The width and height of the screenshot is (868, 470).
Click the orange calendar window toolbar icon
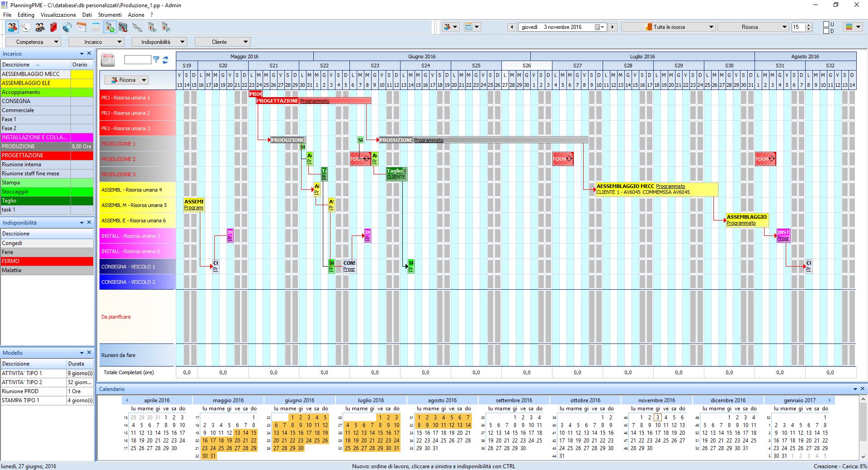point(81,27)
